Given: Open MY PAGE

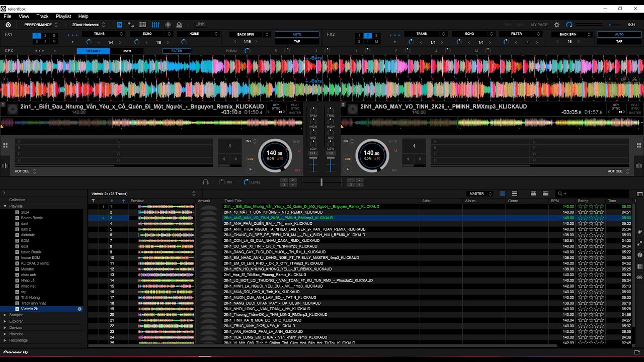Looking at the screenshot, I should tap(539, 25).
